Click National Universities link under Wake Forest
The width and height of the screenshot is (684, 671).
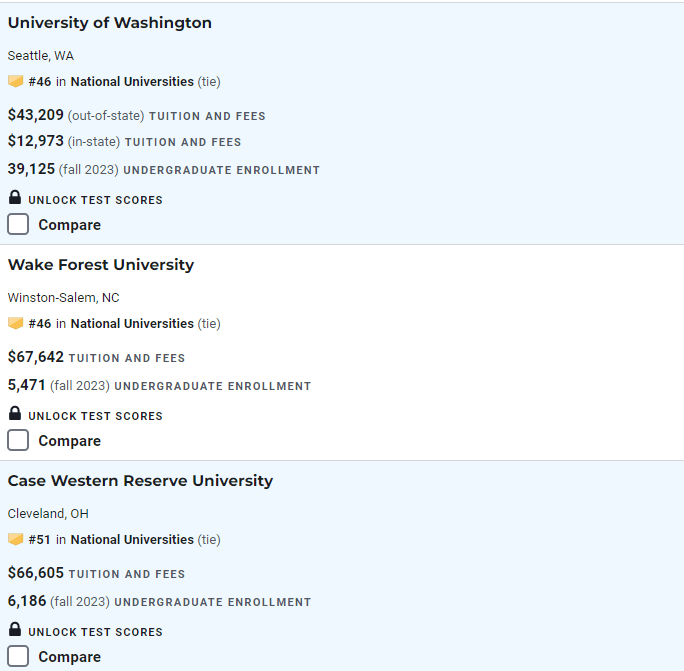click(x=132, y=324)
